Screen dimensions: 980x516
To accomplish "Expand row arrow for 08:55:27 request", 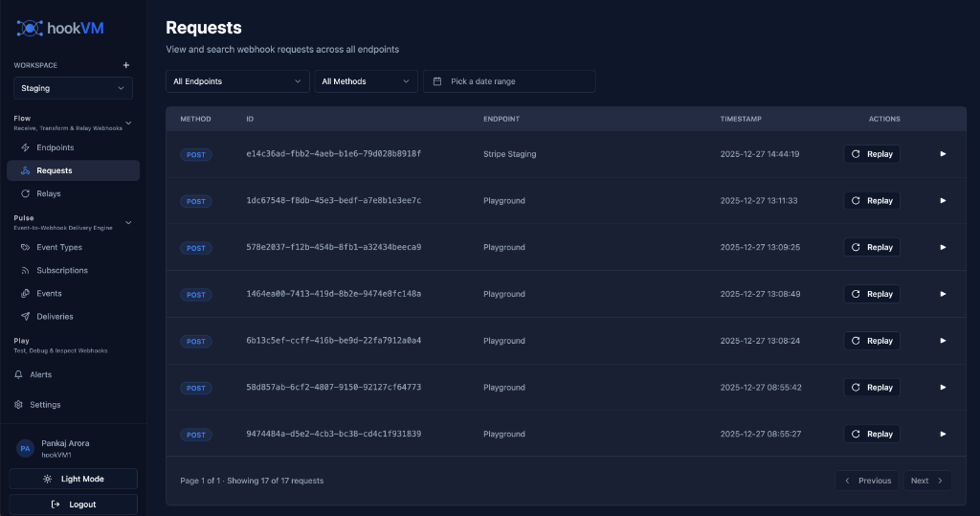I will [x=943, y=434].
